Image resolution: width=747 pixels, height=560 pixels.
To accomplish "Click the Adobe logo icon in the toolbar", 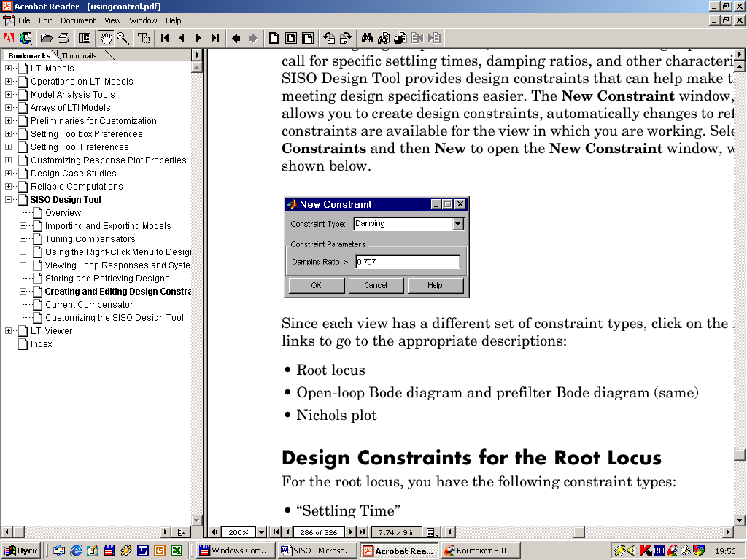I will click(9, 38).
